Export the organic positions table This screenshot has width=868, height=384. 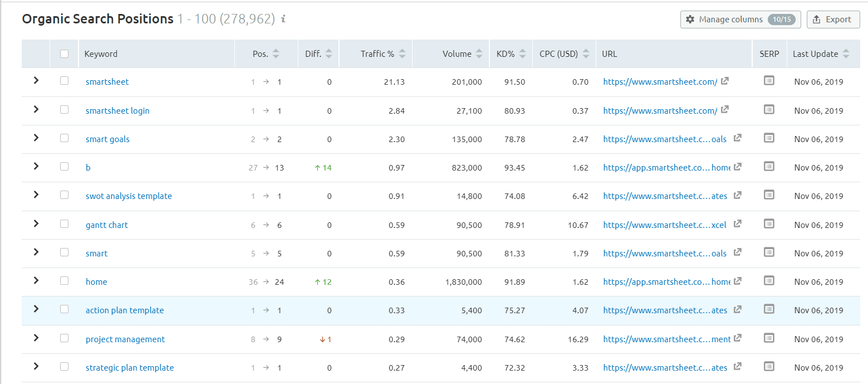[x=833, y=20]
